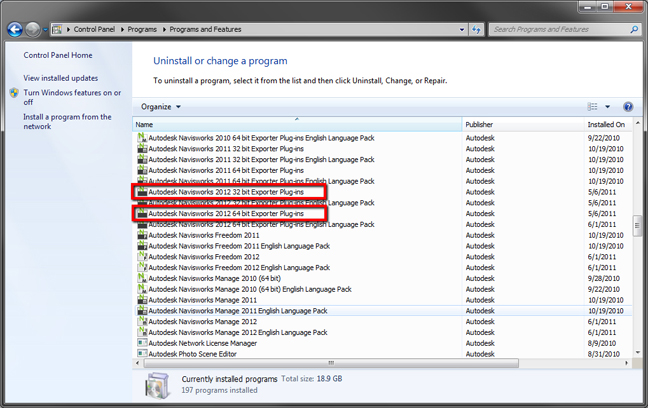The height and width of the screenshot is (408, 648).
Task: Sort by the Installed On column header
Action: click(x=608, y=124)
